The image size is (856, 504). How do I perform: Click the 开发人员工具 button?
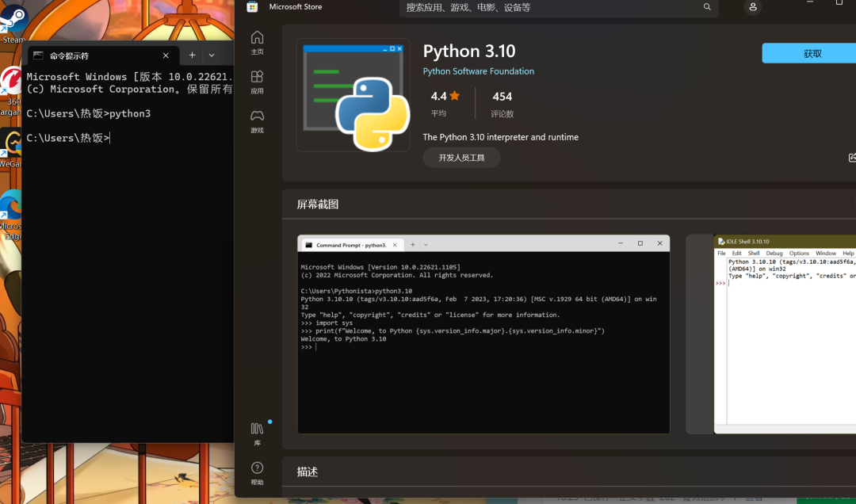pos(461,158)
